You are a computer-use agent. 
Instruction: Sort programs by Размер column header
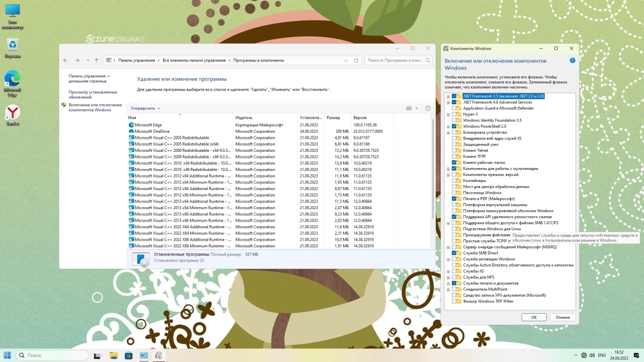(338, 117)
